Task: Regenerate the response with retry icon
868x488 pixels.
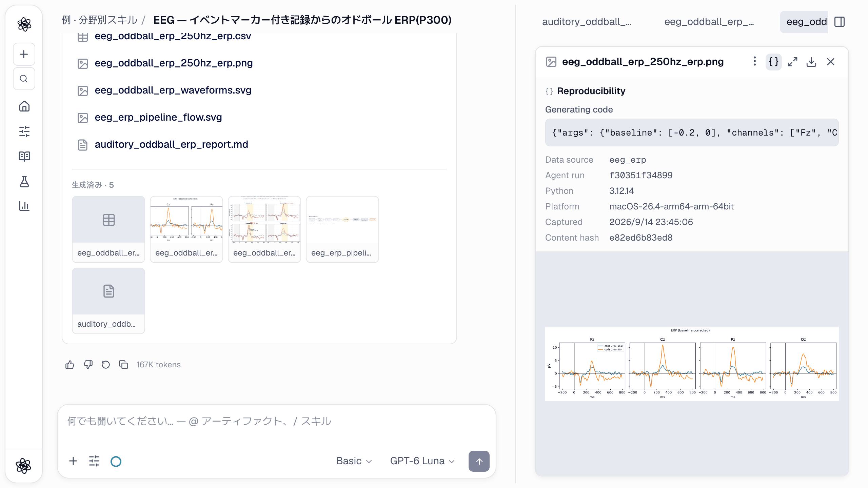Action: click(x=106, y=365)
